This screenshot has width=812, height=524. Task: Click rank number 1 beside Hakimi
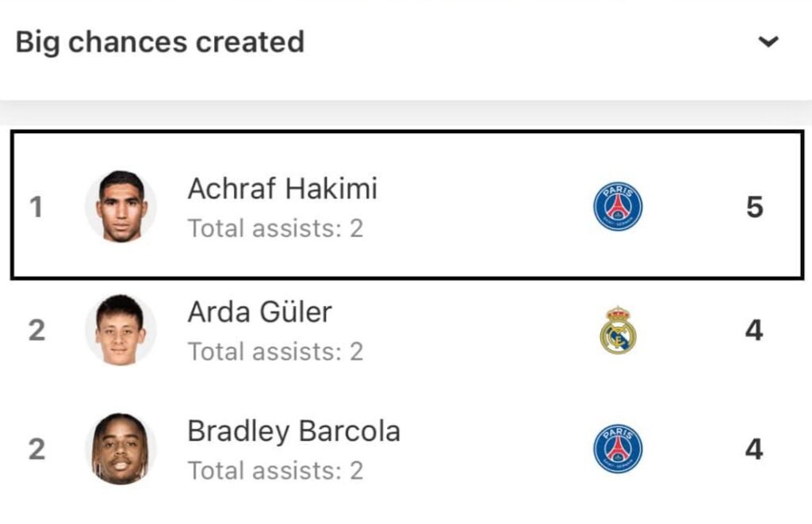pyautogui.click(x=36, y=207)
